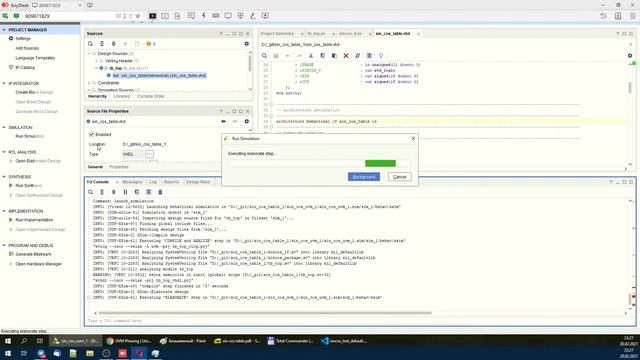The height and width of the screenshot is (360, 640).
Task: Save the file in the editor toolbar
Action: [x=276, y=56]
